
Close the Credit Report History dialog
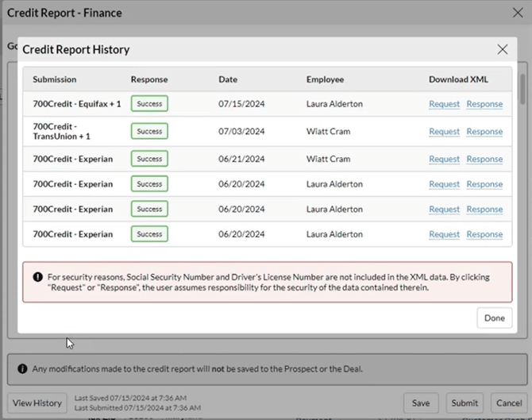point(502,49)
